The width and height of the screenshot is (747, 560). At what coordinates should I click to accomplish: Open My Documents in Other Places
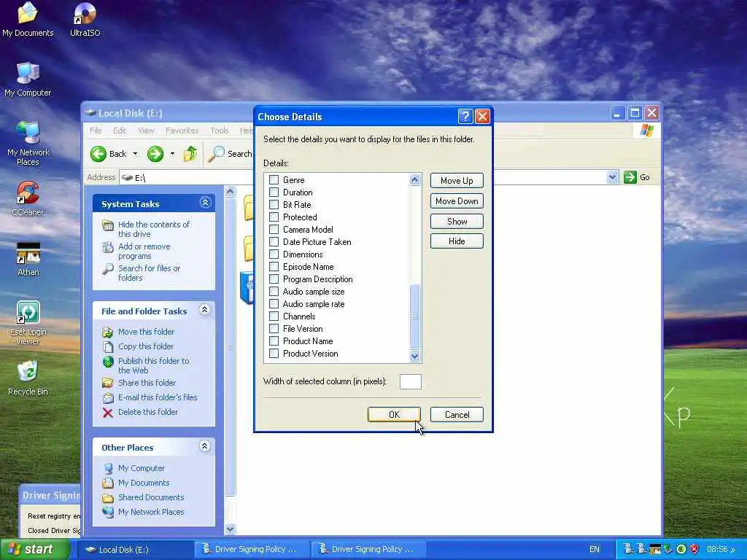pos(144,483)
